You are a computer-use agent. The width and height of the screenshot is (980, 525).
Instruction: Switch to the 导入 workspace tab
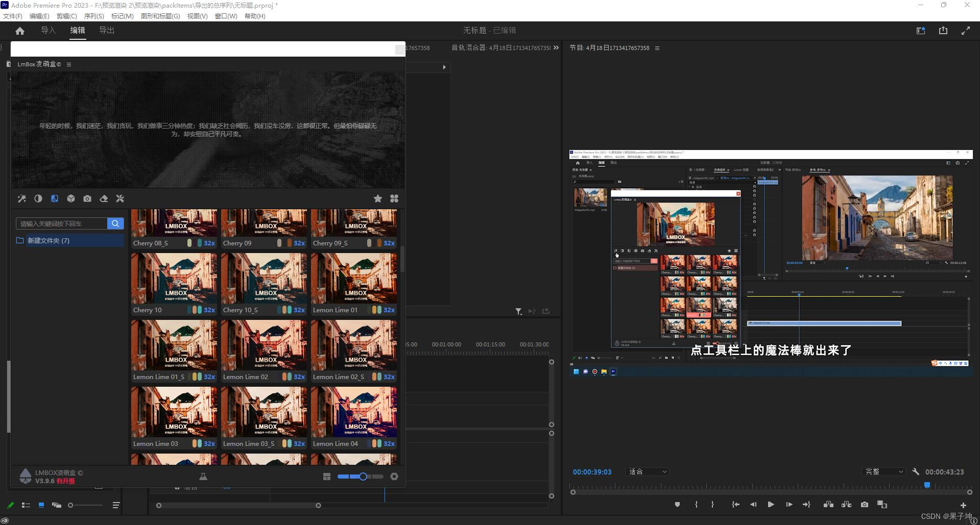tap(48, 31)
